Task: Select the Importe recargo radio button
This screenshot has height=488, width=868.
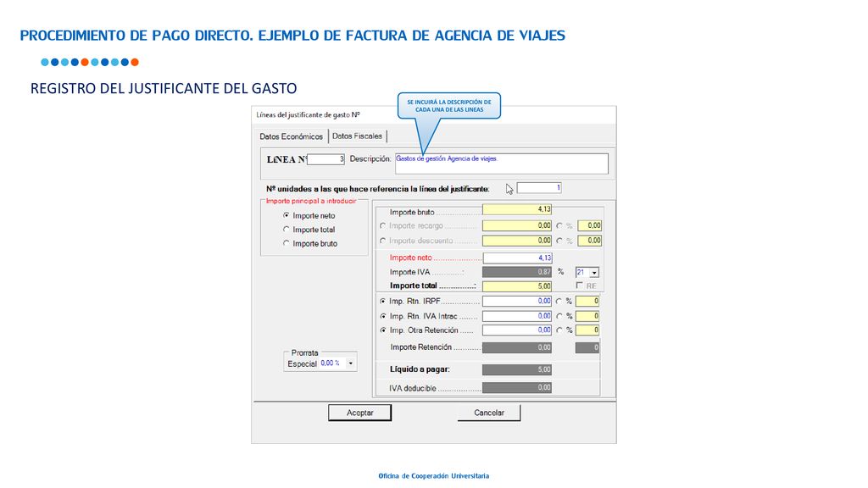Action: tap(382, 225)
